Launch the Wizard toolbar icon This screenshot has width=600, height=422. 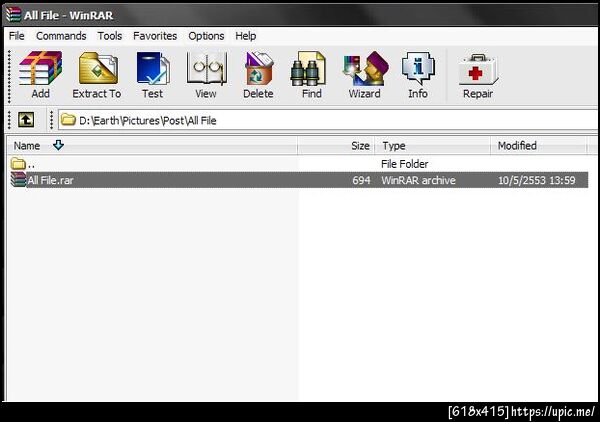pyautogui.click(x=365, y=68)
